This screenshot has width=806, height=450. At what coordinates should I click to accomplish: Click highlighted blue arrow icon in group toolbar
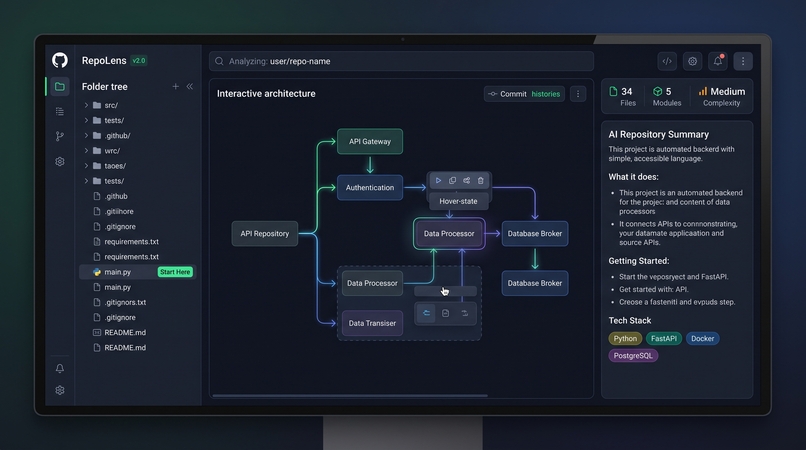426,313
